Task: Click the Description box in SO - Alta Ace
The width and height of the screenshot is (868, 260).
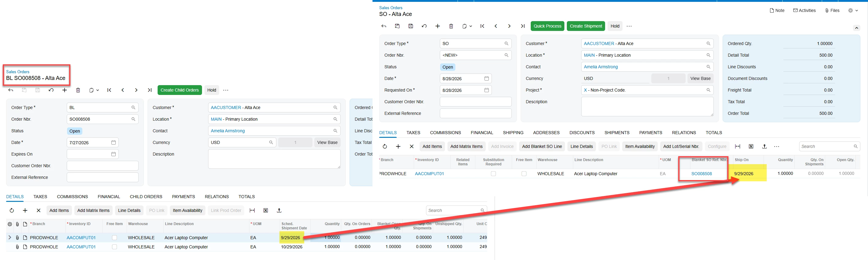Action: pos(647,107)
